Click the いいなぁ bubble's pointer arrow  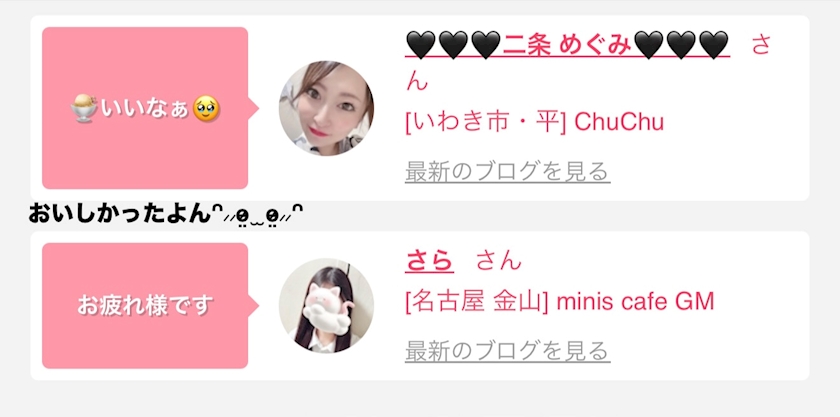click(x=254, y=108)
